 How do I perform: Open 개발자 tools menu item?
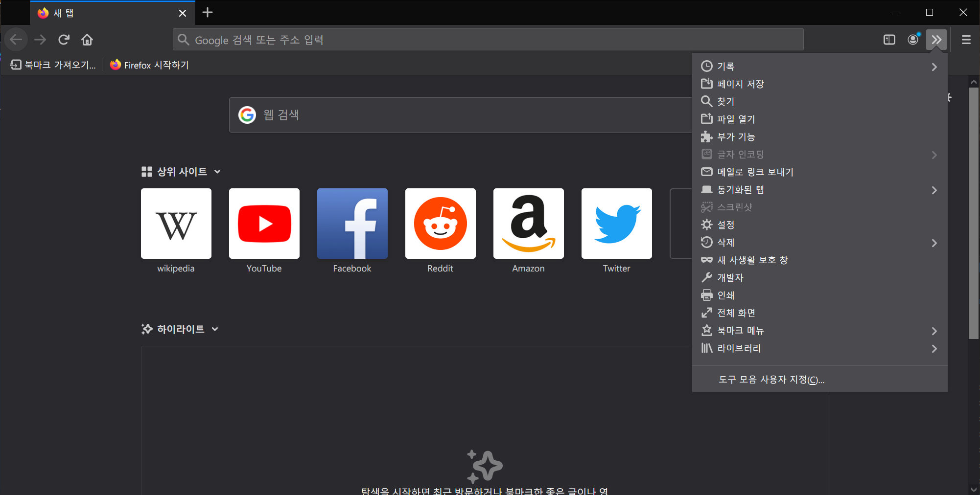pos(820,278)
